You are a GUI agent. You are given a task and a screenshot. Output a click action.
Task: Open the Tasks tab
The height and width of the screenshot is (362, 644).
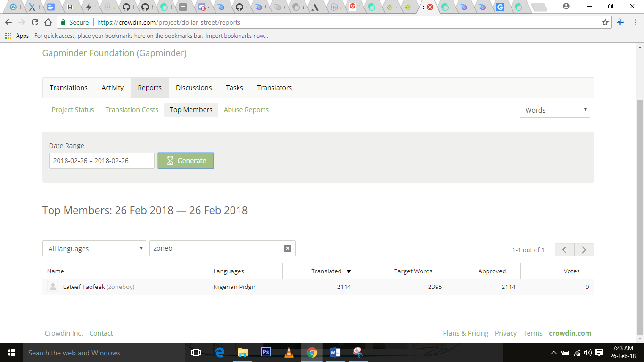pyautogui.click(x=234, y=88)
